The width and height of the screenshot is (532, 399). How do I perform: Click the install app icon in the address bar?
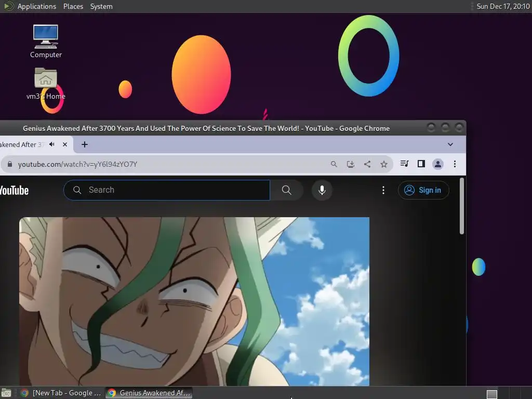tap(351, 164)
